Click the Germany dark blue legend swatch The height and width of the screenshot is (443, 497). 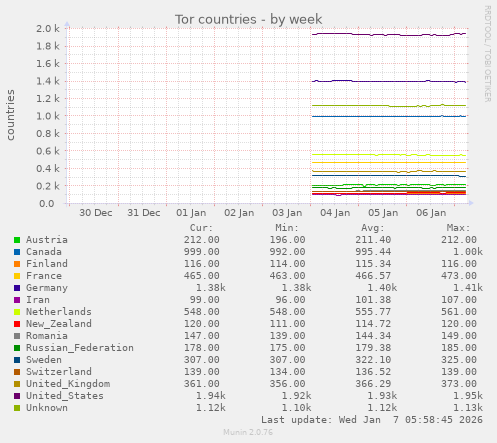17,288
